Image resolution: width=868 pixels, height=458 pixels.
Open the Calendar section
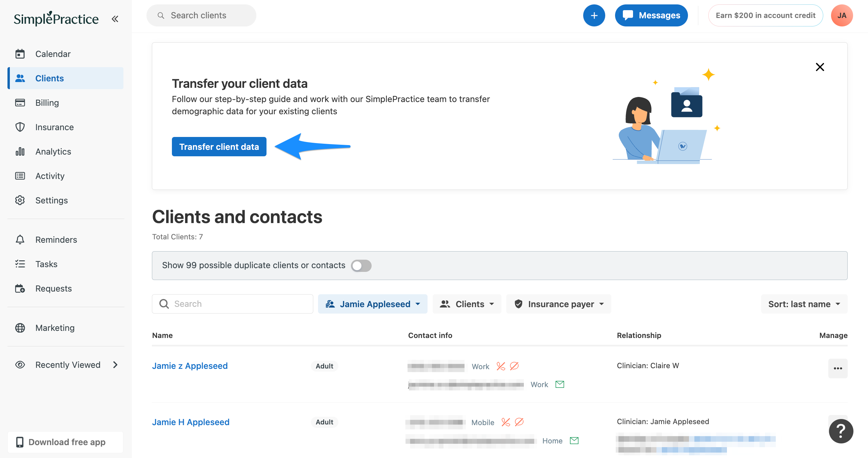click(53, 54)
